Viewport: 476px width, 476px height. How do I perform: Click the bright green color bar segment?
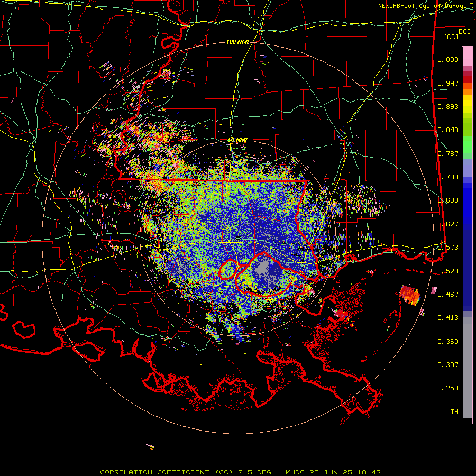[x=467, y=144]
